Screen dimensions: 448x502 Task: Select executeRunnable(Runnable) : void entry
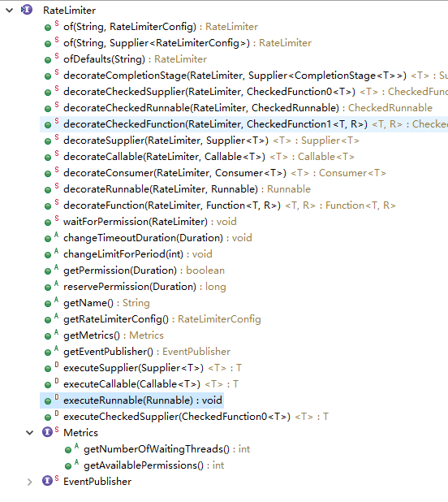pos(131,400)
